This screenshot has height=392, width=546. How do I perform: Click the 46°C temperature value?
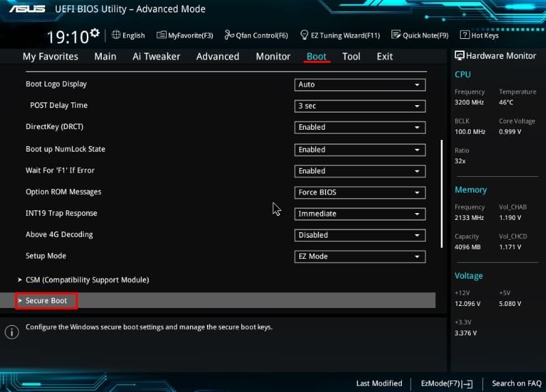click(x=506, y=102)
